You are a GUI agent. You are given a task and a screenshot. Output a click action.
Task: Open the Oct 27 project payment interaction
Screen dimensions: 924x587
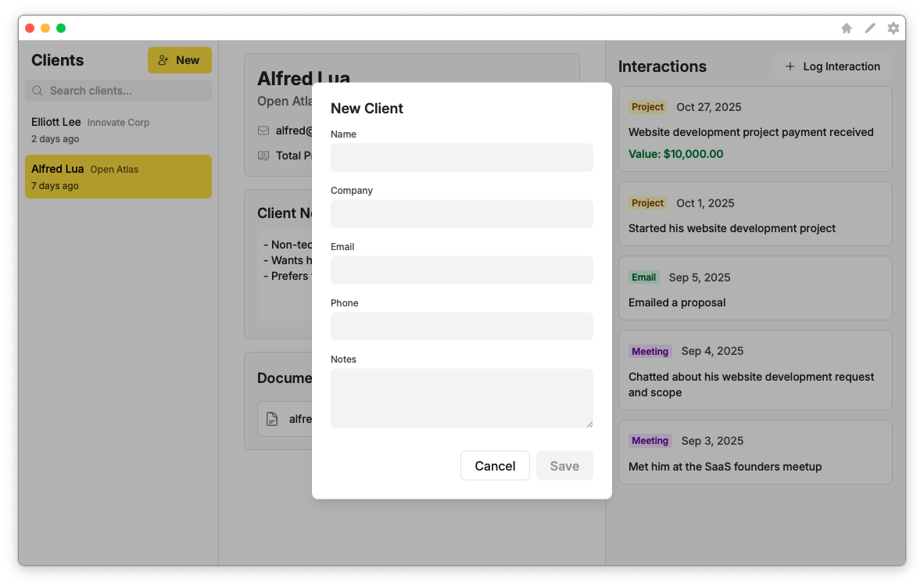755,129
